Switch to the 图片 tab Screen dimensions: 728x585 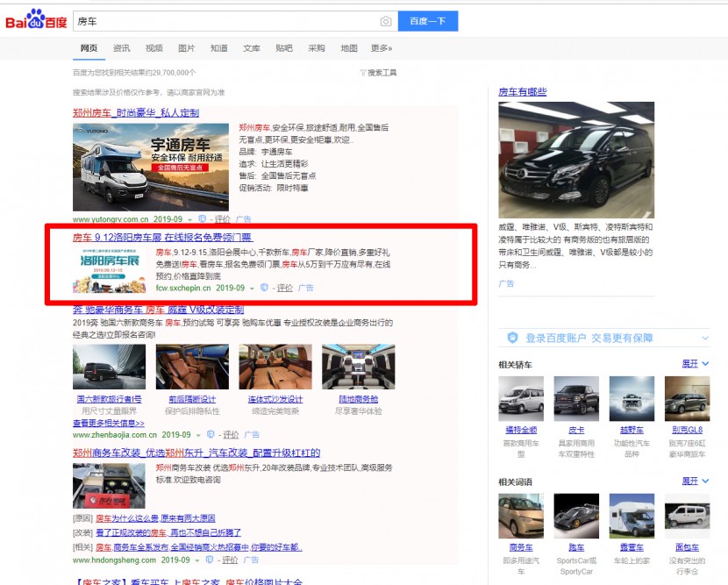[x=186, y=48]
